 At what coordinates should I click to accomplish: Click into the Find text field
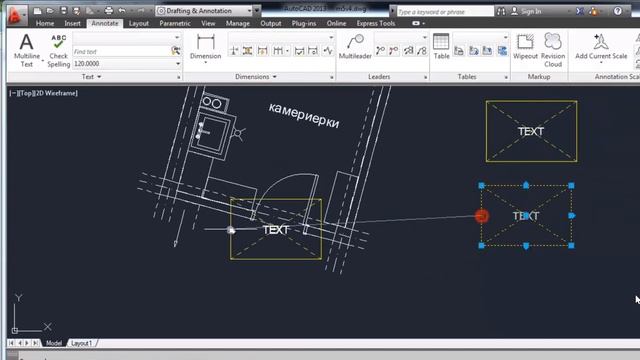(121, 51)
